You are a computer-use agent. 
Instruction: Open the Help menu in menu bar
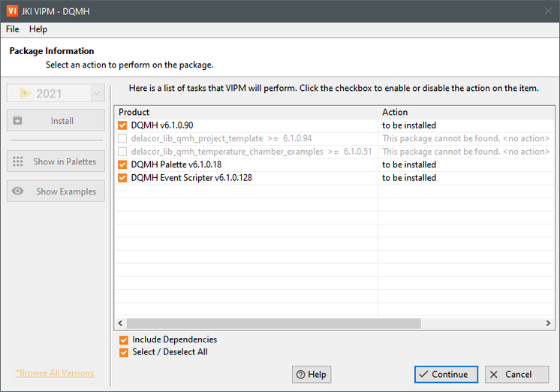point(38,29)
